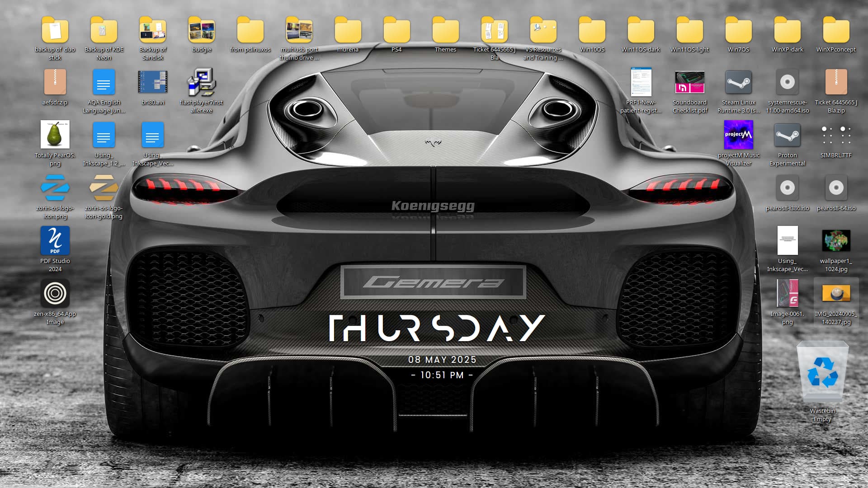Viewport: 868px width, 488px height.
Task: Open the Win10OS folder
Action: [x=592, y=30]
